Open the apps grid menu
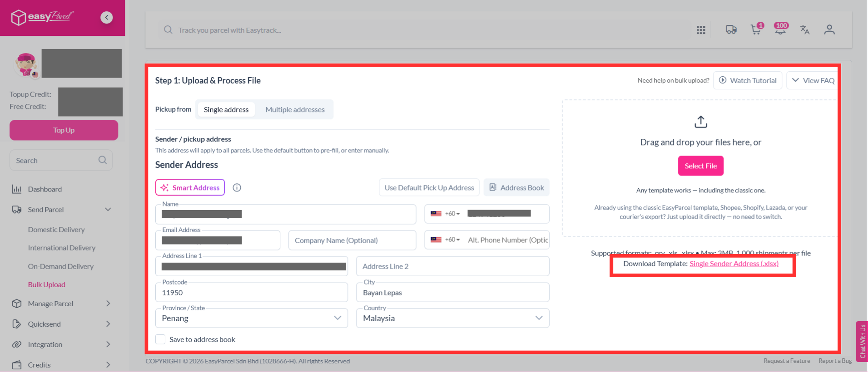The width and height of the screenshot is (868, 372). tap(701, 30)
